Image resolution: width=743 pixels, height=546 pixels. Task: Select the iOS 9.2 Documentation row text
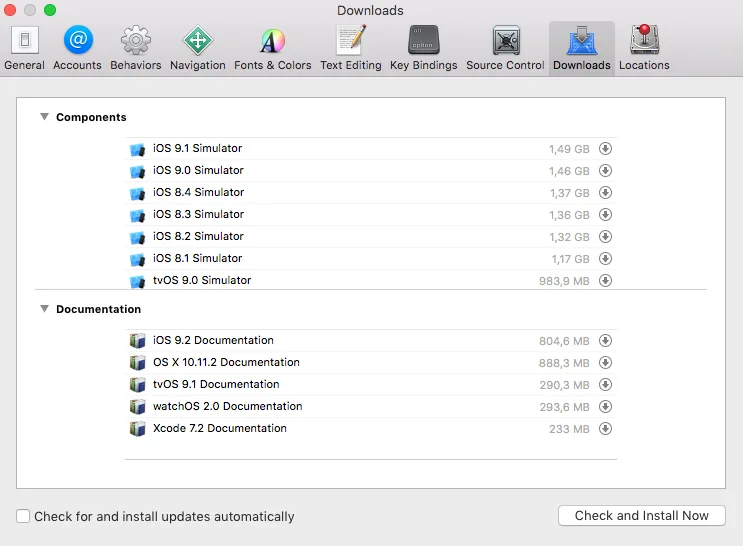213,340
